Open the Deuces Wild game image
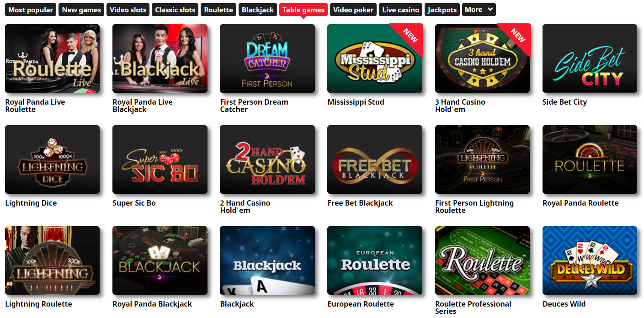644x318 pixels. (590, 260)
